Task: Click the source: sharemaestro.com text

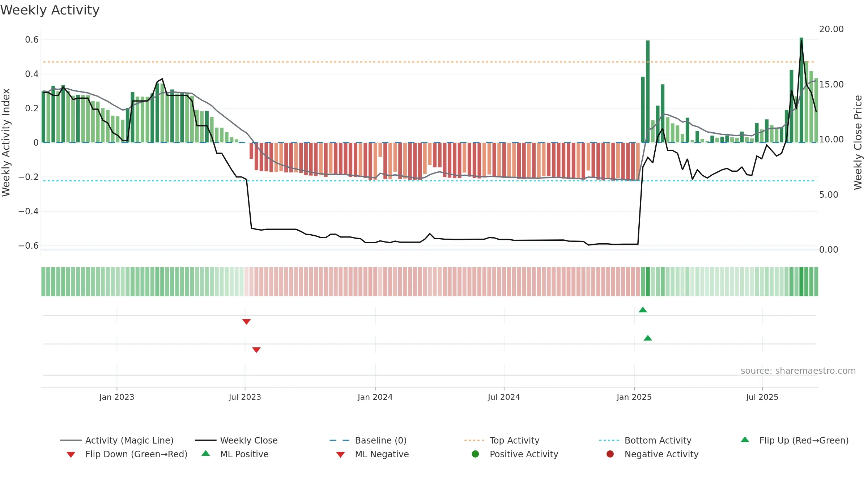Action: coord(798,371)
